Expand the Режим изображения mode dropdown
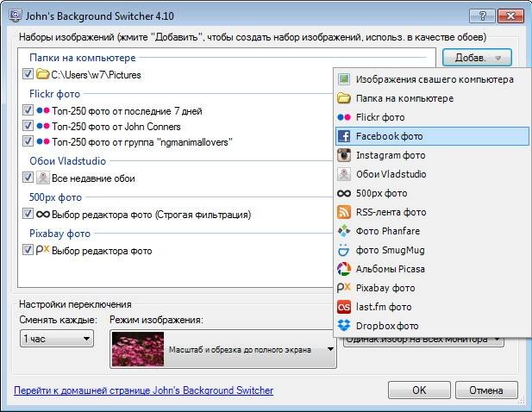This screenshot has height=412, width=532. tap(223, 349)
